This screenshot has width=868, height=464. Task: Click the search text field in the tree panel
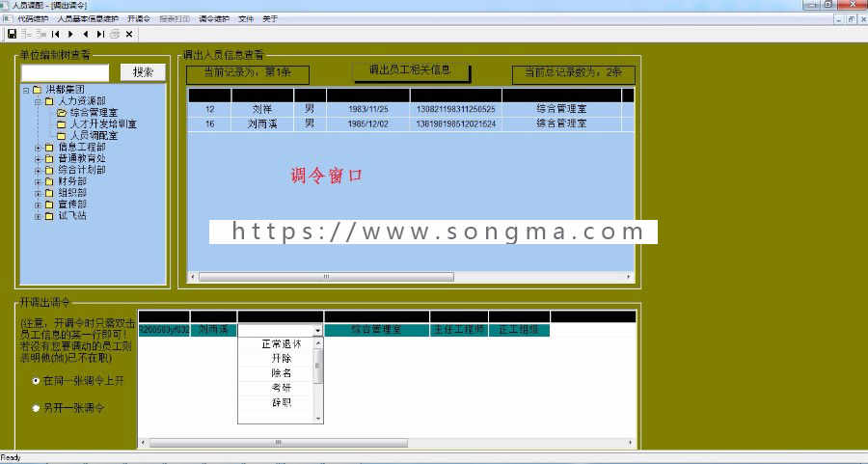click(66, 72)
